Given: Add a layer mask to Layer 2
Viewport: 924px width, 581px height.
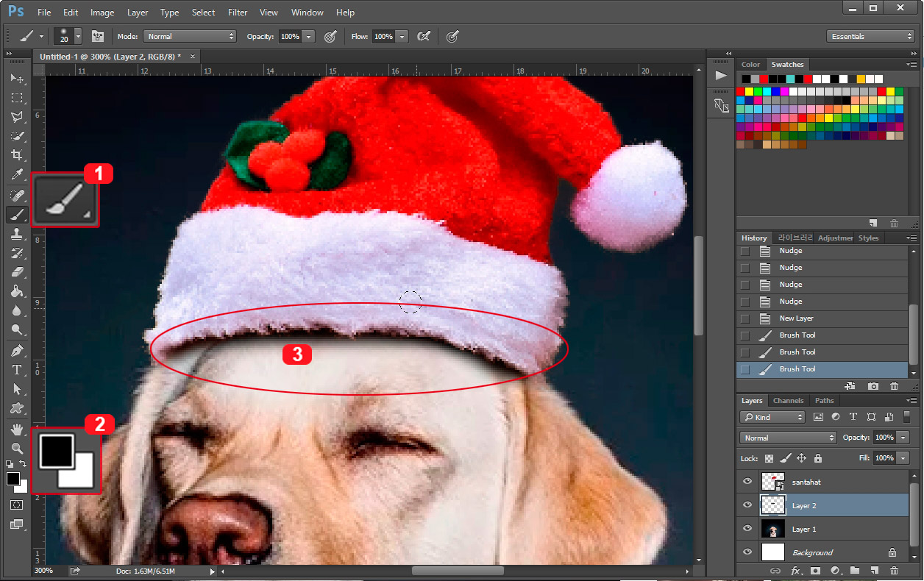Looking at the screenshot, I should tap(816, 571).
